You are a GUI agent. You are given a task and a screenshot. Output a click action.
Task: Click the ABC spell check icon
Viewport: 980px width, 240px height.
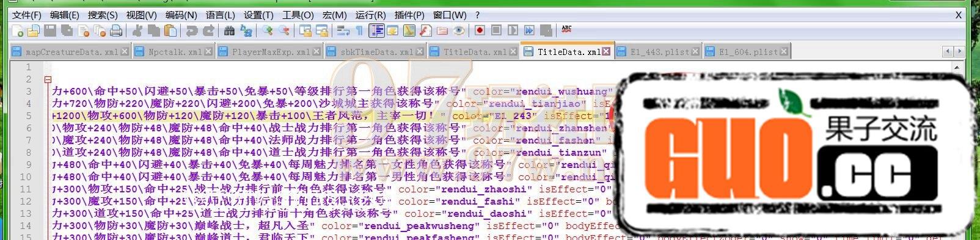tap(566, 29)
